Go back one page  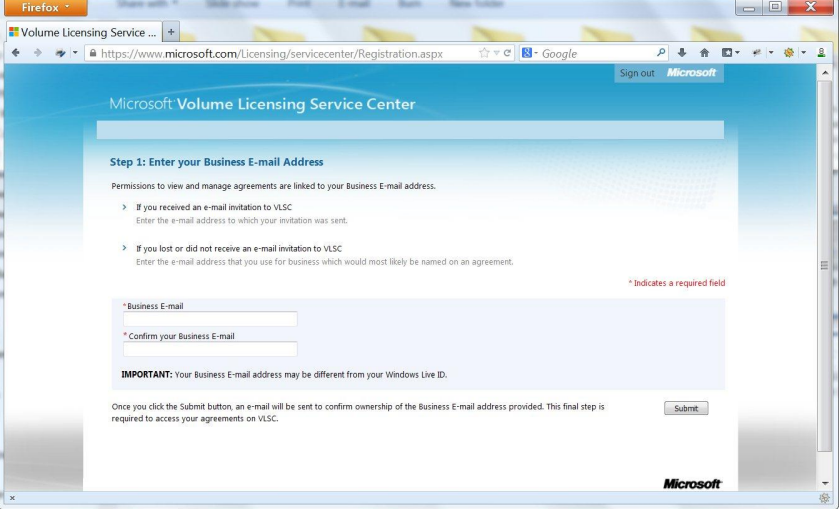16,53
